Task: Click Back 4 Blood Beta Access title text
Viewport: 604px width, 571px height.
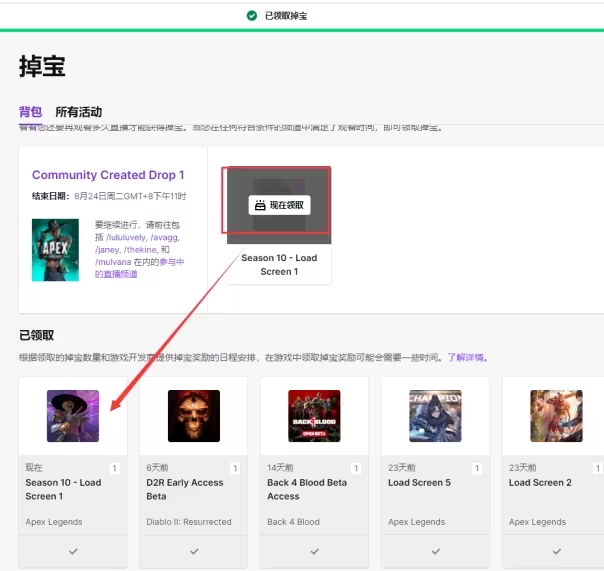Action: click(x=307, y=489)
